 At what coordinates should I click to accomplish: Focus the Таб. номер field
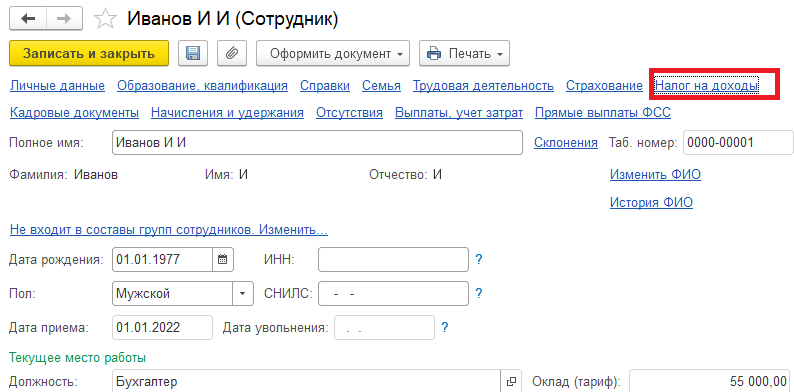(738, 143)
